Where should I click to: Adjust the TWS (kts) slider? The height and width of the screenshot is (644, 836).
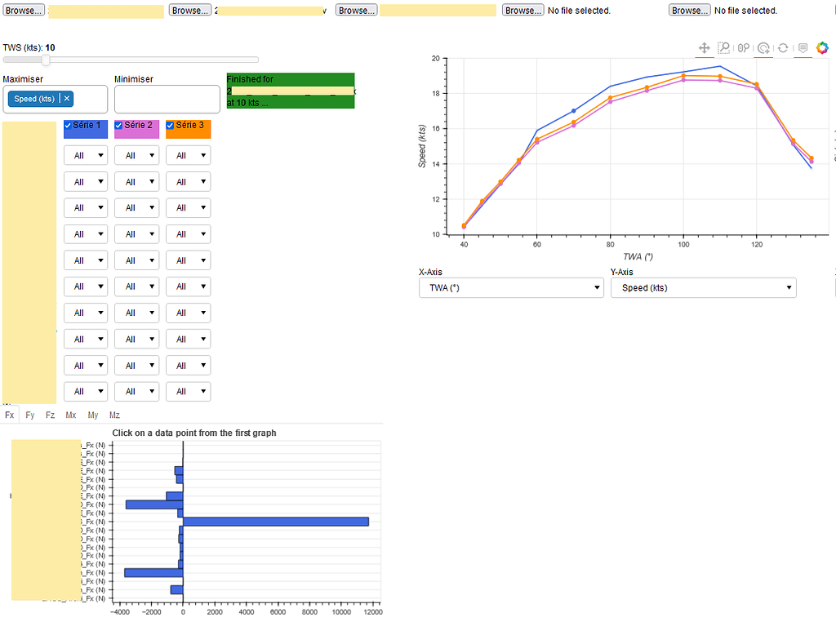[x=45, y=59]
